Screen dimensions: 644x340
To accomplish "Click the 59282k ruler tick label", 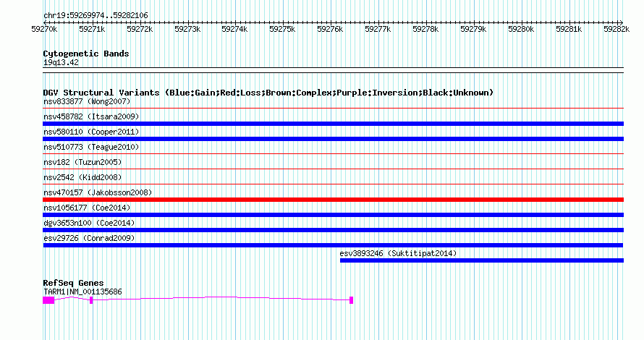I will tap(616, 29).
